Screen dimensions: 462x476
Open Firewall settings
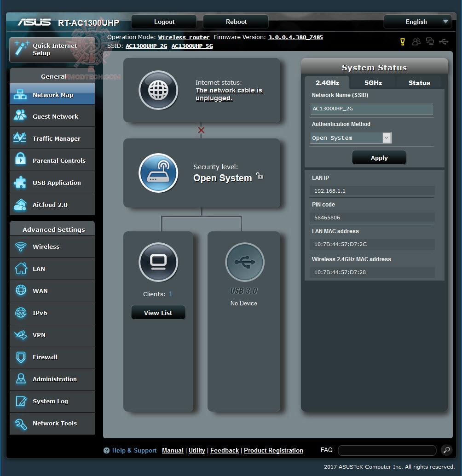pyautogui.click(x=52, y=357)
